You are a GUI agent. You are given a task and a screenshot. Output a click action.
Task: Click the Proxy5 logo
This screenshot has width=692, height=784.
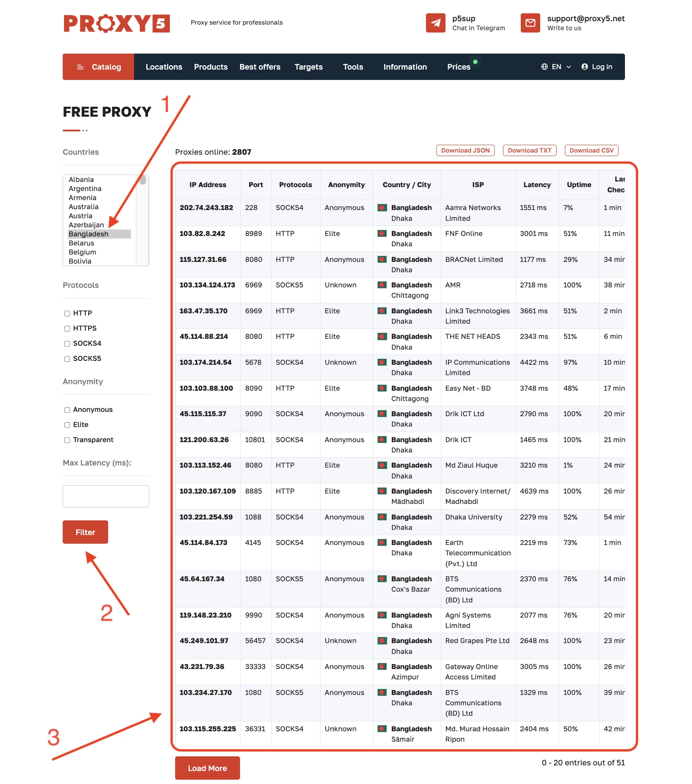point(116,23)
